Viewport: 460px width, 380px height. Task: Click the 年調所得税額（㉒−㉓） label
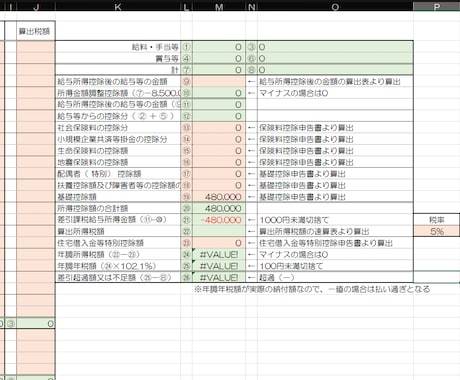point(98,254)
